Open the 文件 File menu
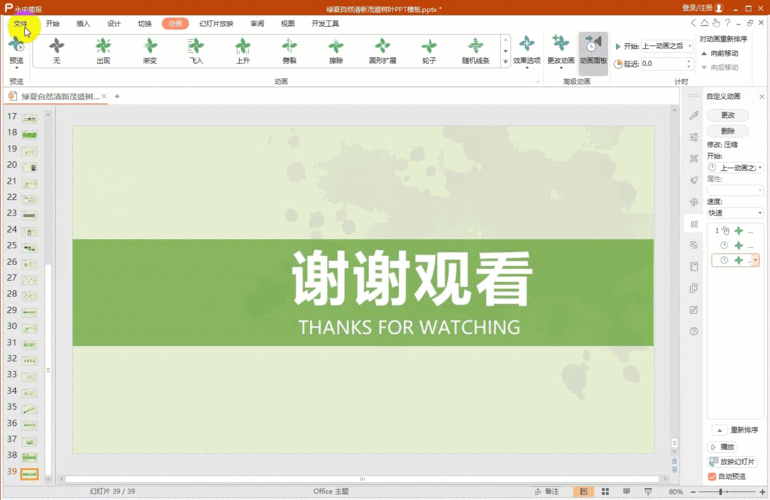The height and width of the screenshot is (500, 770). click(21, 24)
